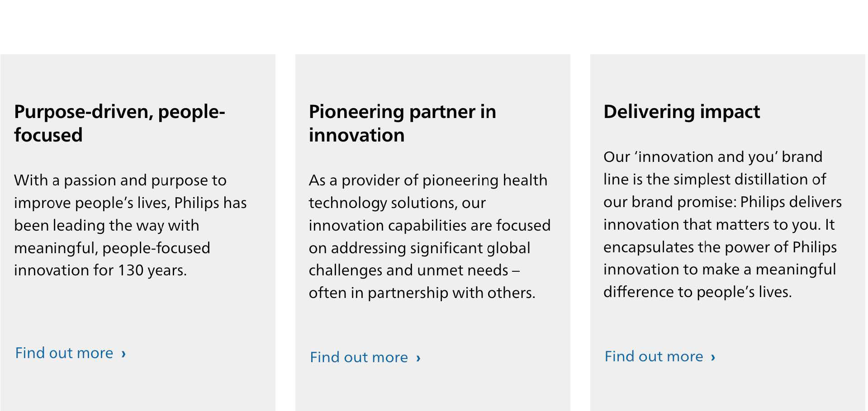This screenshot has width=868, height=411.
Task: Click the words health technology solutions
Action: [x=428, y=191]
